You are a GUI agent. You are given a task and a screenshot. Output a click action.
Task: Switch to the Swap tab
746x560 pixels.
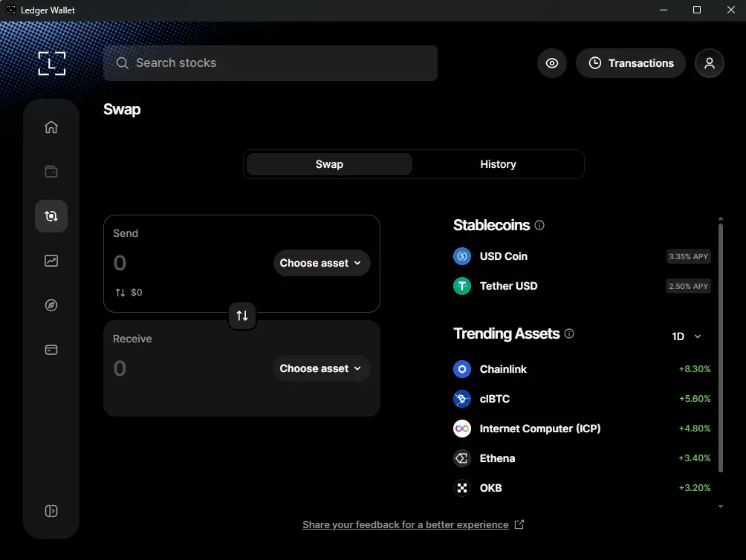(x=329, y=164)
